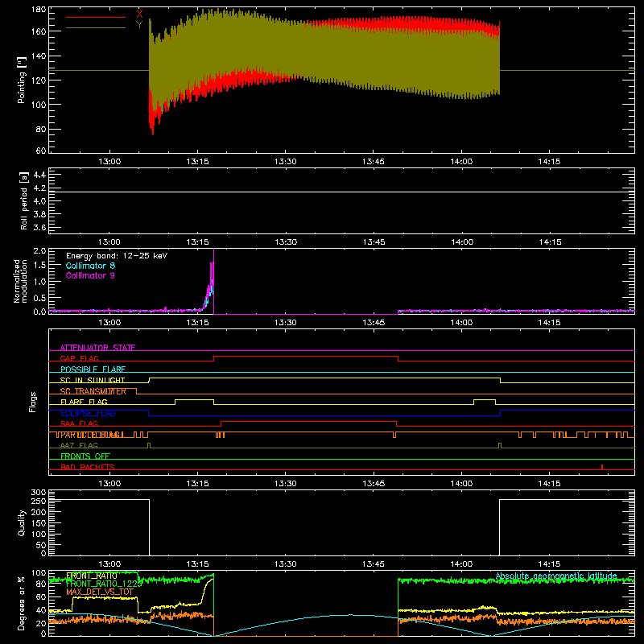The height and width of the screenshot is (644, 644).
Task: Click the 4.4 tick on Roll period axis
Action: click(39, 175)
